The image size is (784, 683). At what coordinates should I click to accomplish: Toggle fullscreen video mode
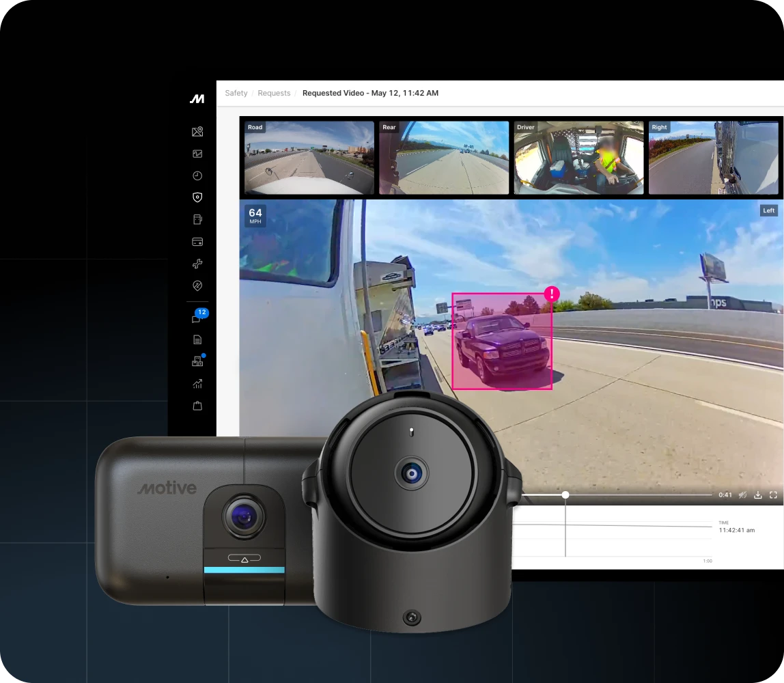774,495
